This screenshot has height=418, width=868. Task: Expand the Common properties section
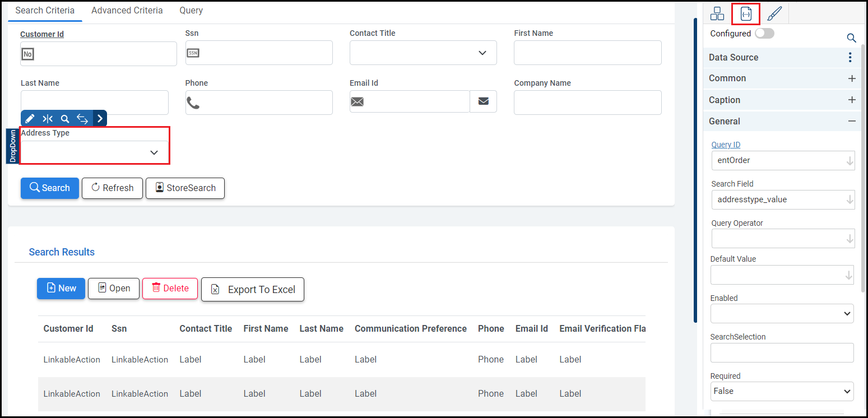tap(852, 78)
